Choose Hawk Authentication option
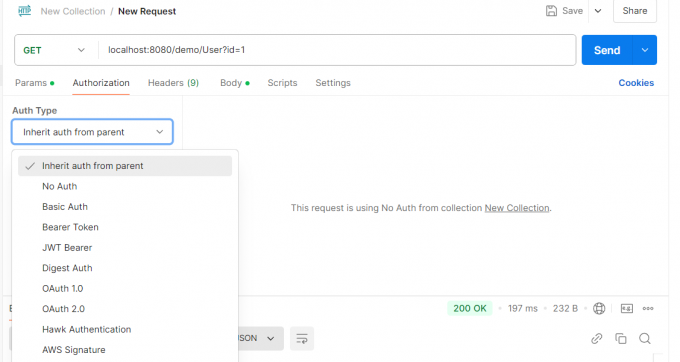 125,329
